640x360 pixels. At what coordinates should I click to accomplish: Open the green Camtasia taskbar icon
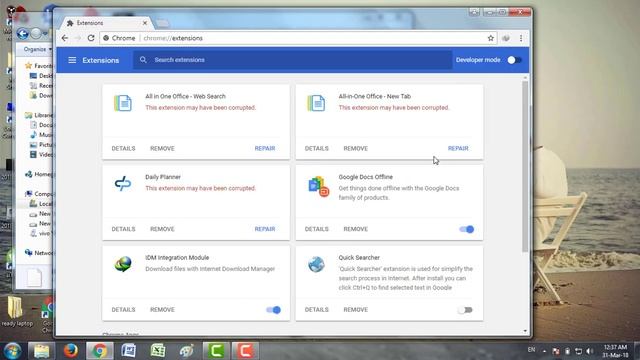pos(216,351)
